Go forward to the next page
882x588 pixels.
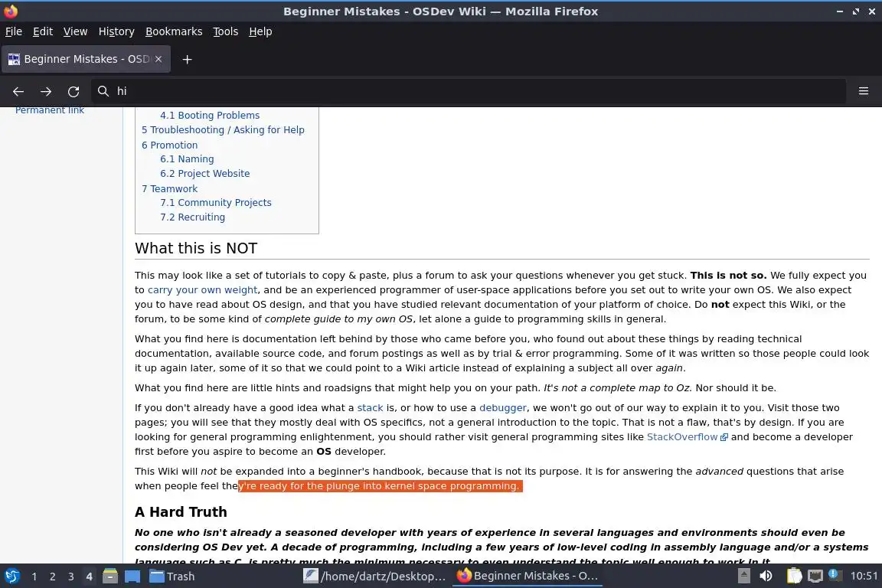coord(46,91)
